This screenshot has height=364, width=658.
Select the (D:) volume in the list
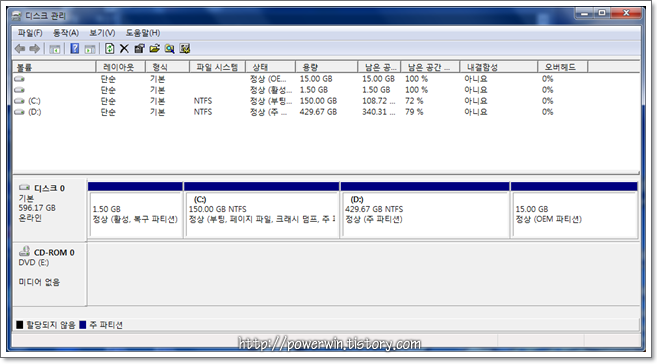click(34, 112)
